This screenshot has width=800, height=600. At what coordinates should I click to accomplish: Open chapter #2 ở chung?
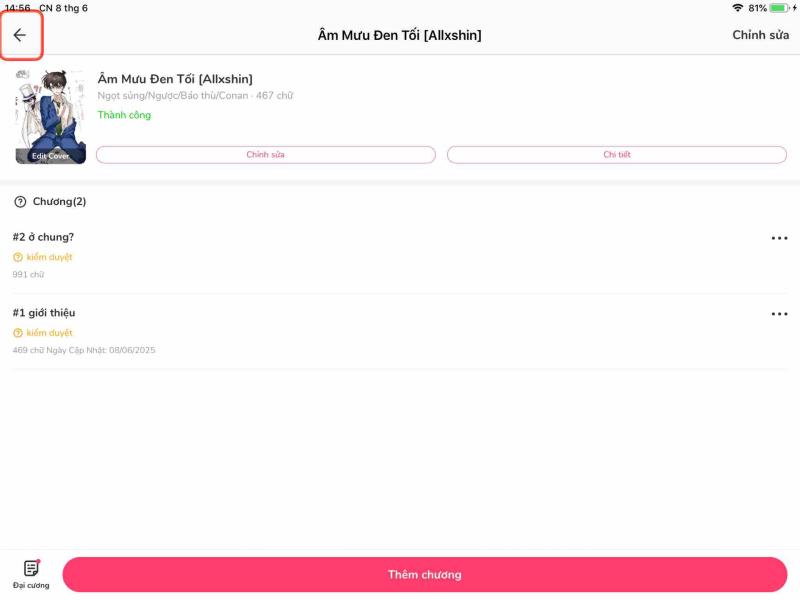43,237
